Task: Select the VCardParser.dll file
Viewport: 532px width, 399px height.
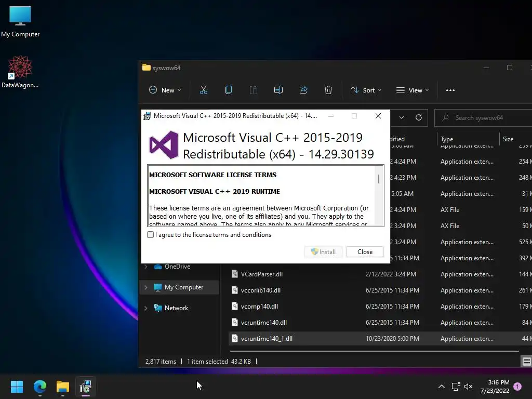Action: click(x=262, y=274)
